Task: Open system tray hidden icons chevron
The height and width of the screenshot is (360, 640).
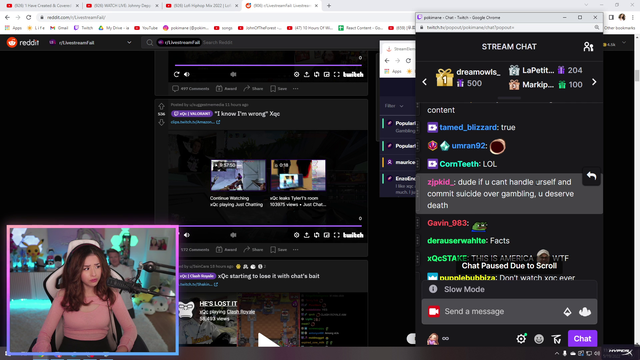Action: point(557,353)
